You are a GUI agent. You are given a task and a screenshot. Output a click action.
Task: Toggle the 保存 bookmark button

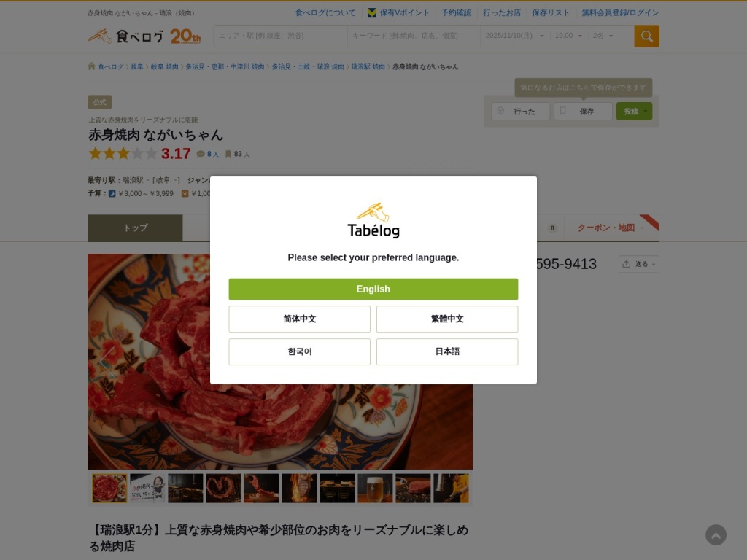583,112
